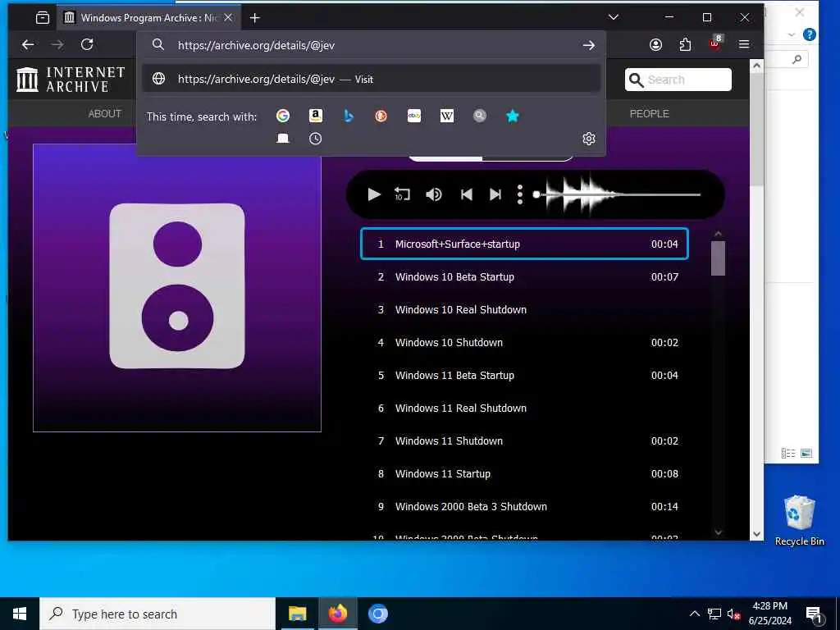
Task: Select track Windows 2000 Beta 3 Shutdown
Action: click(x=524, y=506)
